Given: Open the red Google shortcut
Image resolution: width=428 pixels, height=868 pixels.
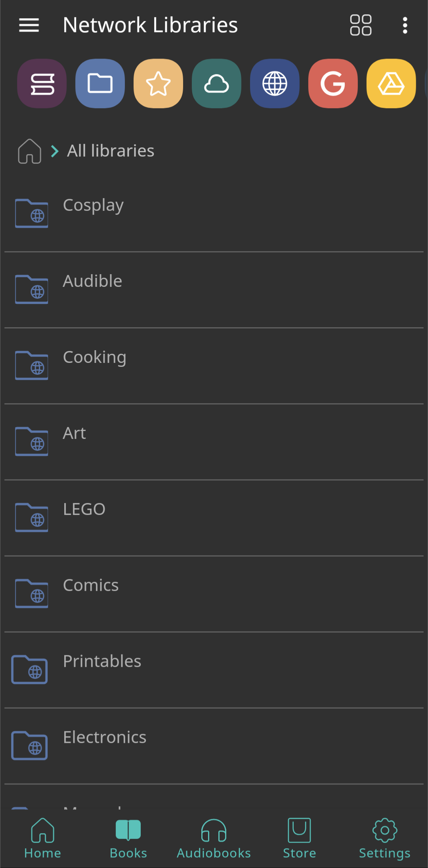Looking at the screenshot, I should [333, 84].
